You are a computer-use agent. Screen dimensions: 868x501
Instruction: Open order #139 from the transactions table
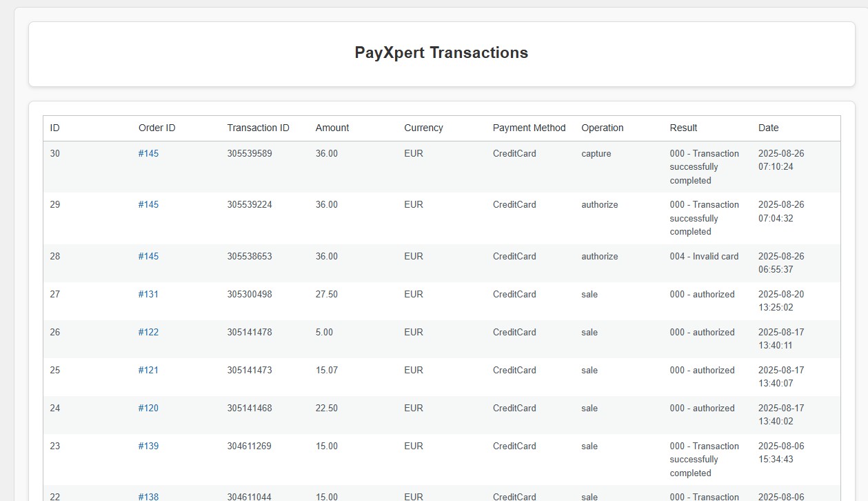(148, 446)
